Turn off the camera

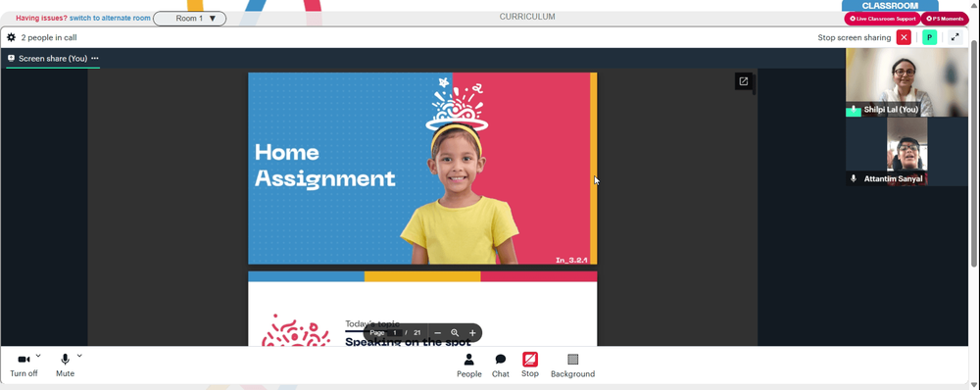(24, 365)
